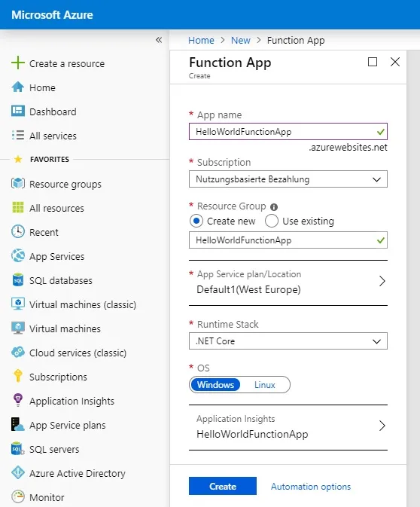
Task: Select the Use existing radio button
Action: (x=272, y=221)
